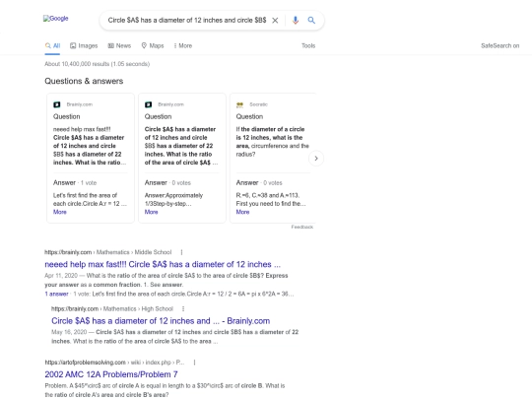Click 'Answer · 1 vote' label
Viewport: 532px width, 399px height.
click(x=75, y=183)
